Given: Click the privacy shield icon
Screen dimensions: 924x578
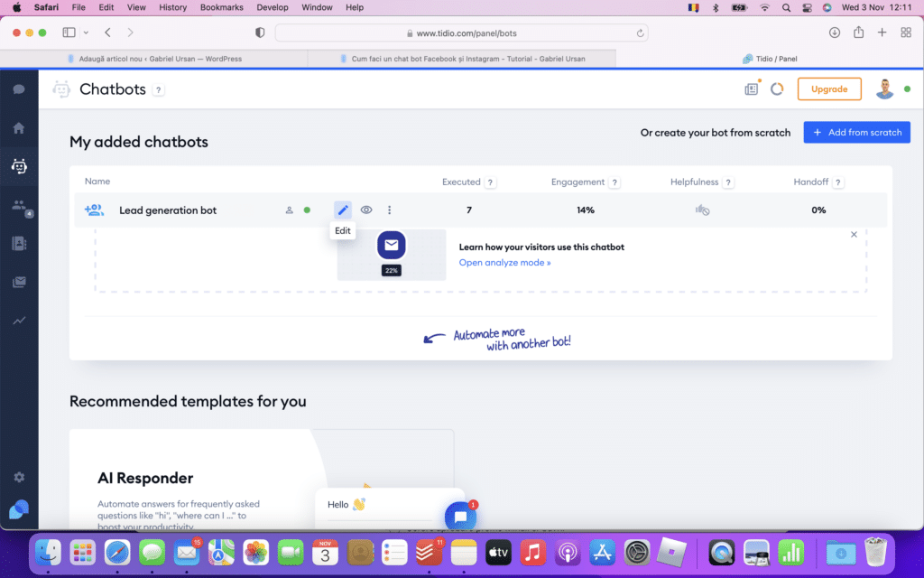Looking at the screenshot, I should pos(260,33).
